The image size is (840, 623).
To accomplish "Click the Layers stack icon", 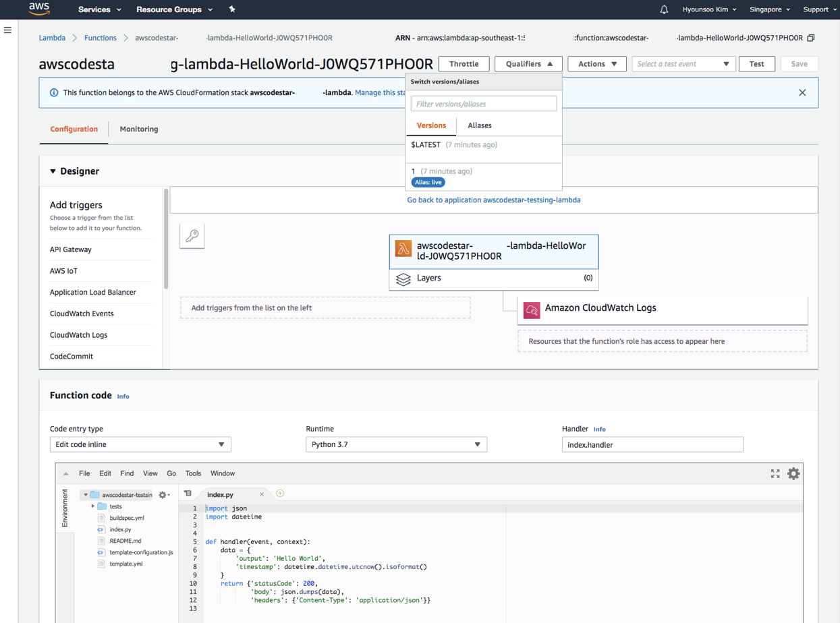I will point(403,278).
